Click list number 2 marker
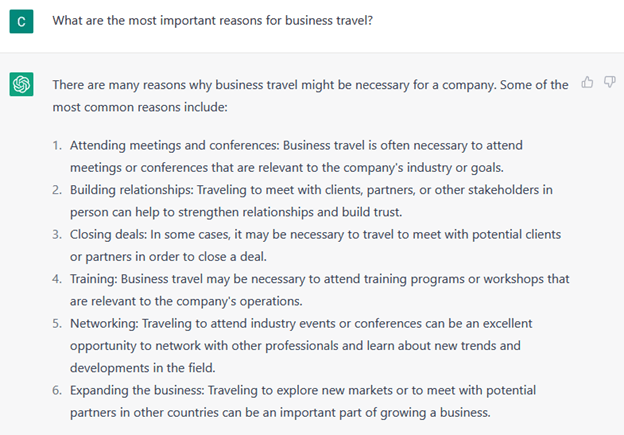The width and height of the screenshot is (624, 435). coord(57,189)
